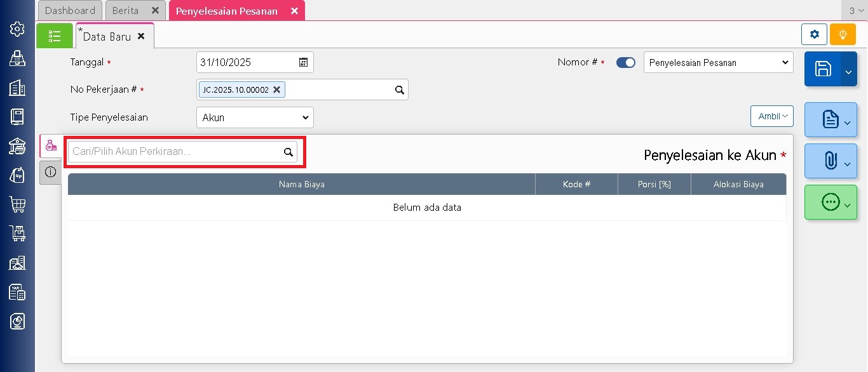Click the Ambil button
The height and width of the screenshot is (372, 868).
click(771, 116)
